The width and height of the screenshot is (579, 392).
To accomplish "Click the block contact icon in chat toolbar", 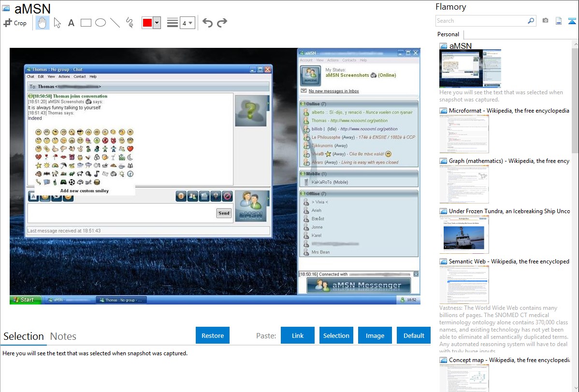I will point(227,196).
